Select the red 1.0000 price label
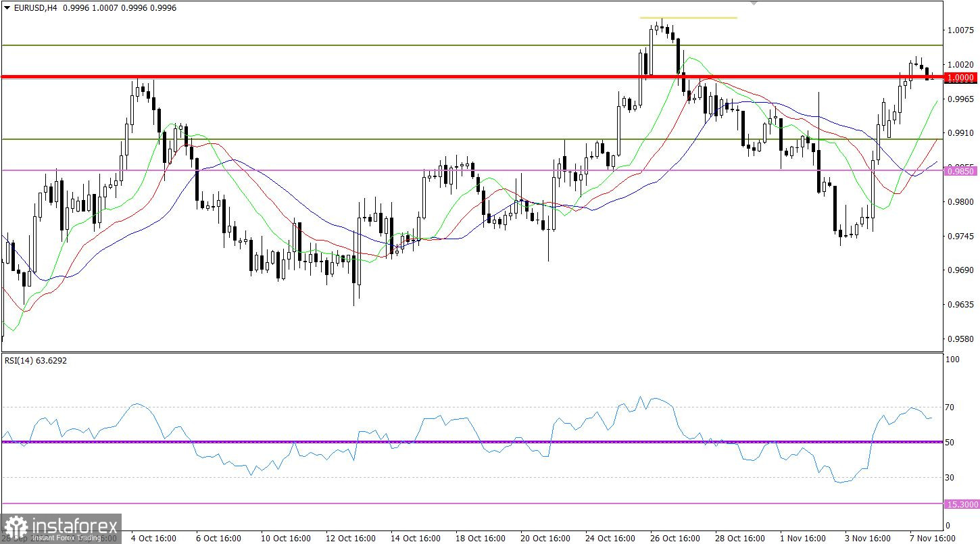This screenshot has width=980, height=544. (960, 78)
